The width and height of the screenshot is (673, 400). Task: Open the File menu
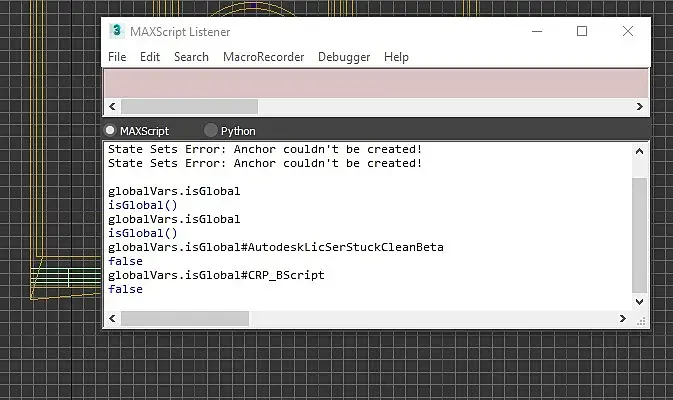[x=117, y=57]
